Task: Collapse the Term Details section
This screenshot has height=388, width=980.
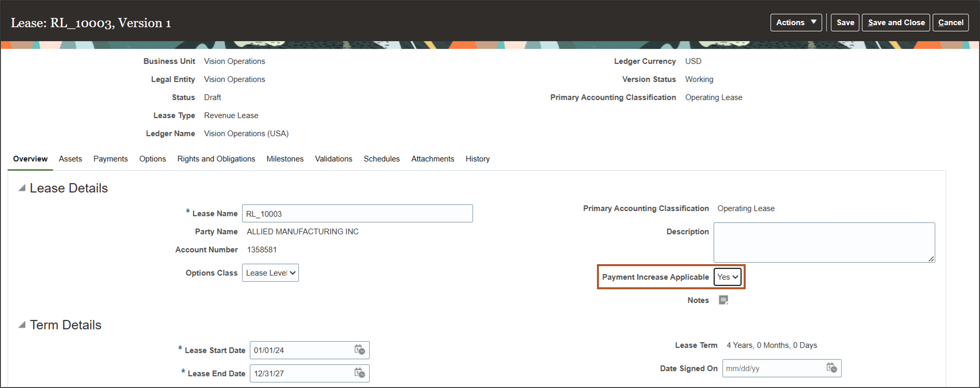Action: [x=22, y=324]
